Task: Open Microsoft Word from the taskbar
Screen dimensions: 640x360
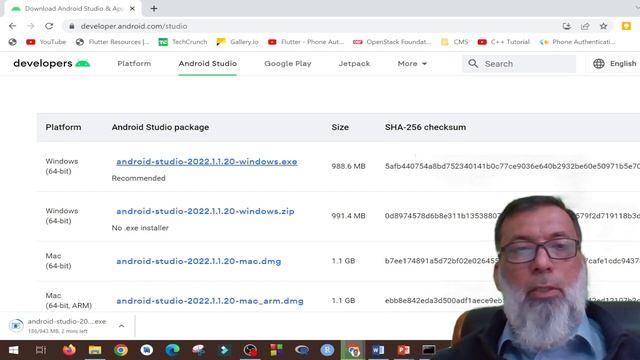Action: coord(378,350)
